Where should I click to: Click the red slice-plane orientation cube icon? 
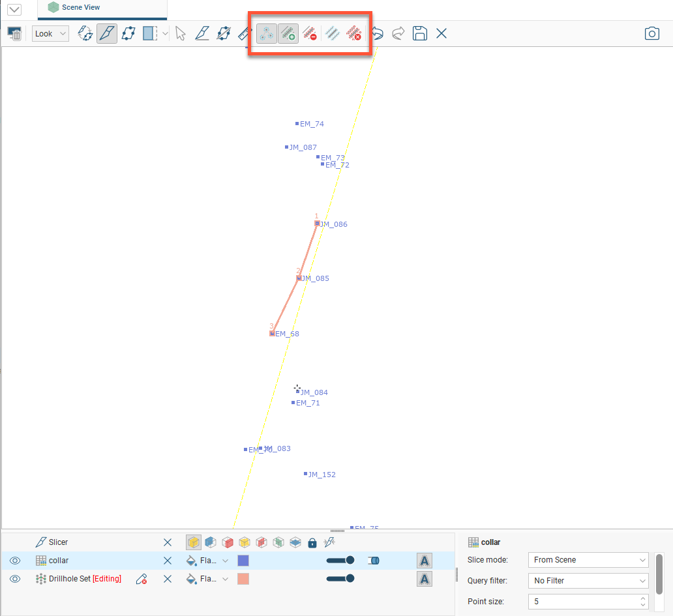262,542
